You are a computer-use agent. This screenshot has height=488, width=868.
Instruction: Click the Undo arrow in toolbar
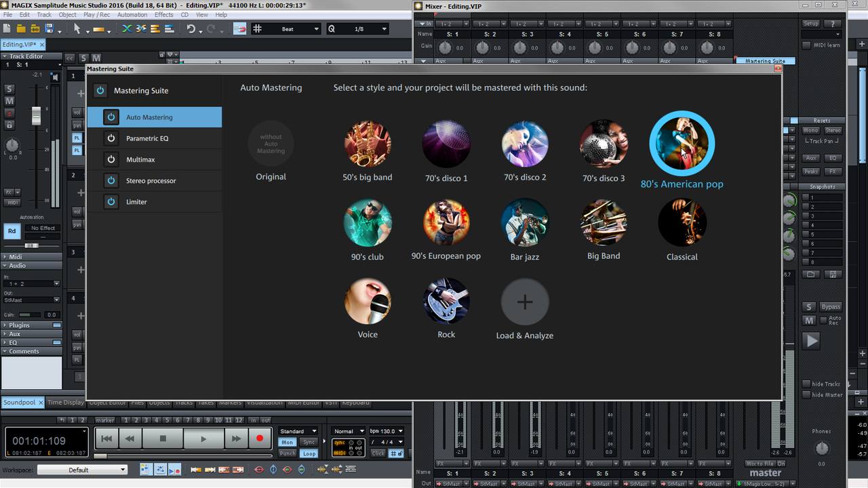coord(191,28)
